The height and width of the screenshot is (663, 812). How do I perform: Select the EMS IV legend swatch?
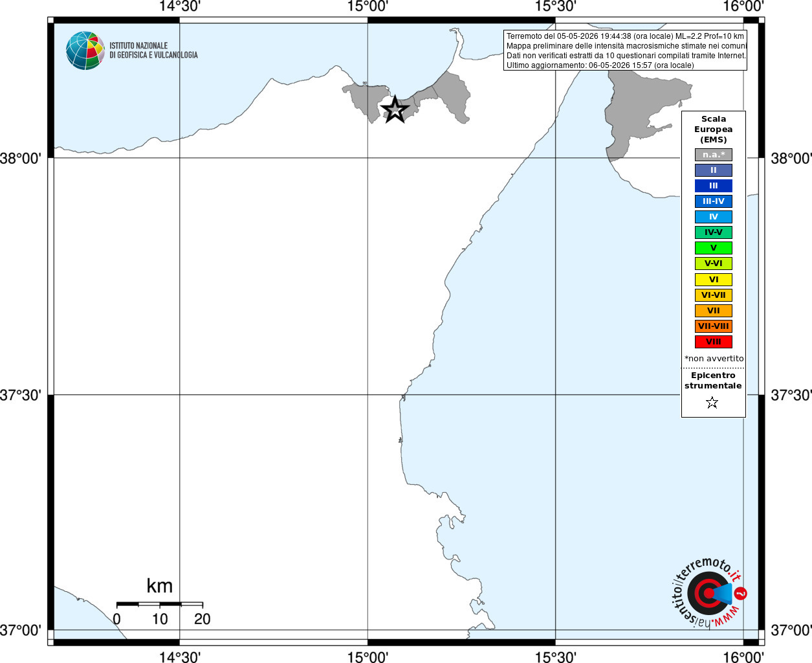point(714,217)
